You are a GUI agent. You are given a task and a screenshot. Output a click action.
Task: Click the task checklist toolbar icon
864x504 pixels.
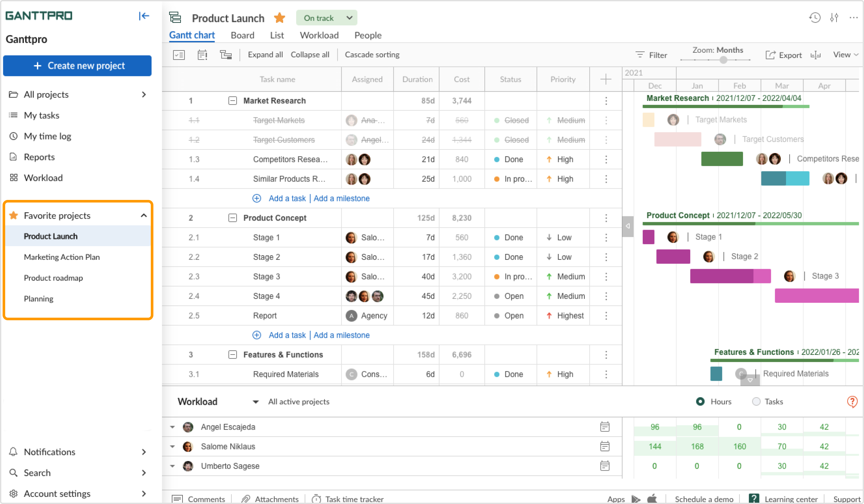[x=179, y=55]
